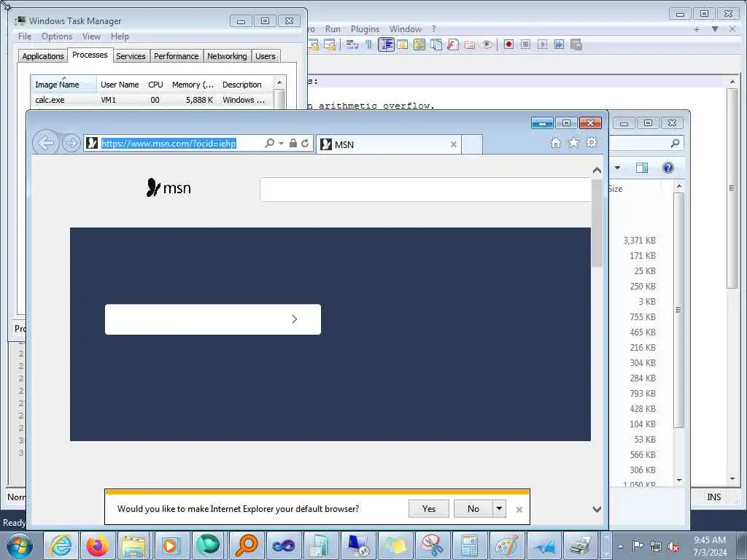Image resolution: width=747 pixels, height=560 pixels.
Task: Click Playback macro icon
Action: (542, 44)
